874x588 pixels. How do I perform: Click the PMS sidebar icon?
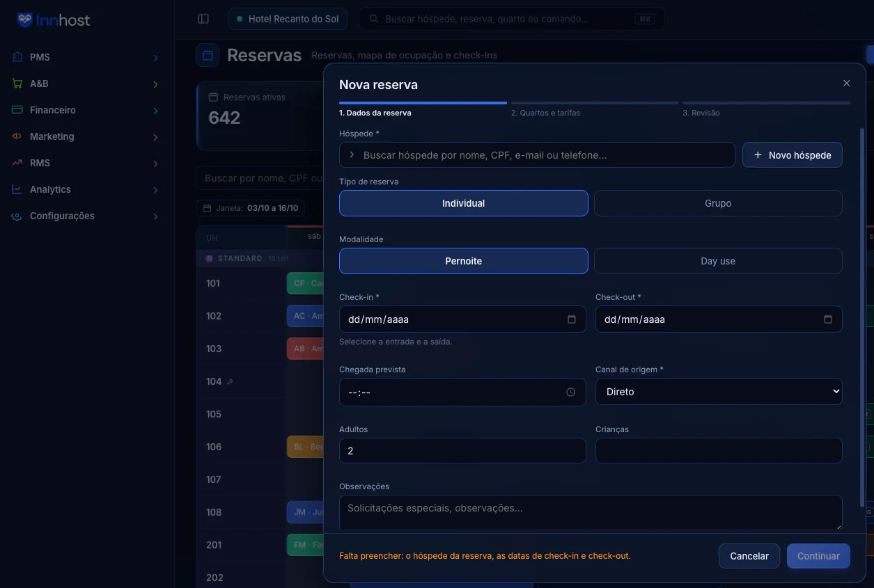click(x=17, y=57)
